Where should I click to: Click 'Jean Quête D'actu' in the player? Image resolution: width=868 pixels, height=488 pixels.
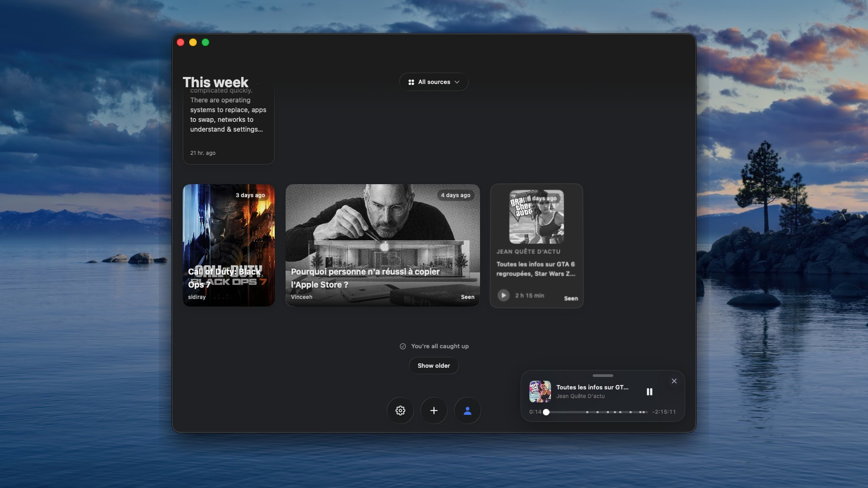(580, 396)
